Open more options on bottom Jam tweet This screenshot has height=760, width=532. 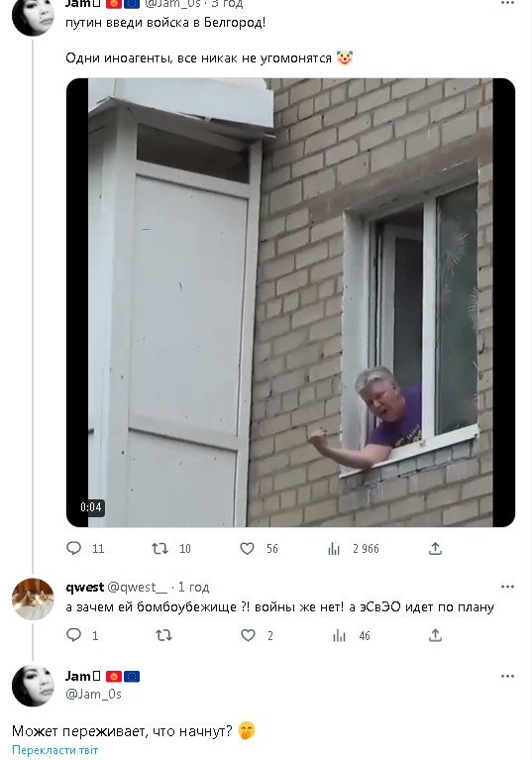click(507, 676)
